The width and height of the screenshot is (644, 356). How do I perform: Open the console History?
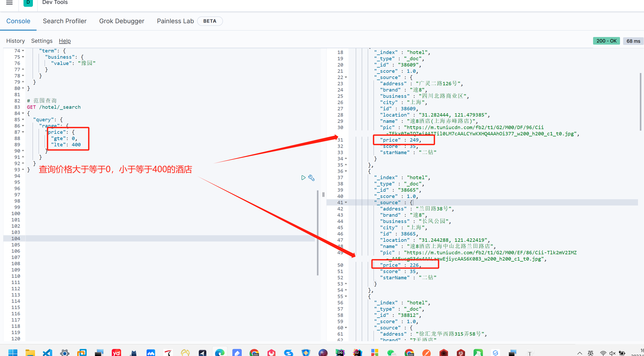[15, 41]
